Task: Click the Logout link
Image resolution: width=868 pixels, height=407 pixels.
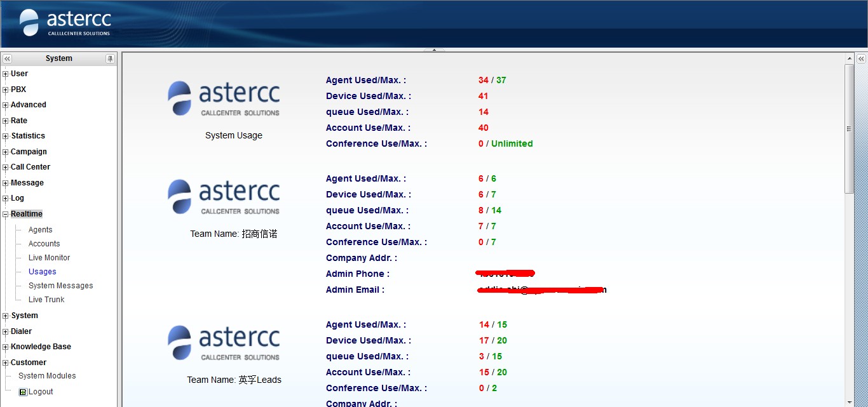Action: 41,392
